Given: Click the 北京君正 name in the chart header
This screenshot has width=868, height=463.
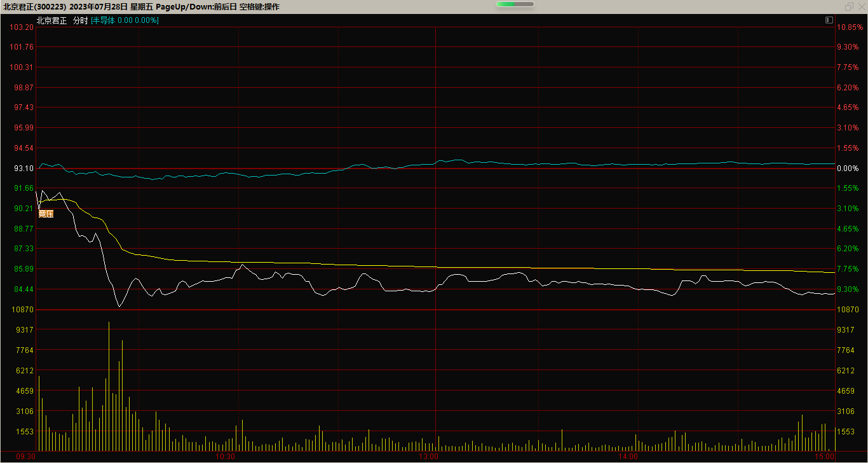Looking at the screenshot, I should 51,20.
